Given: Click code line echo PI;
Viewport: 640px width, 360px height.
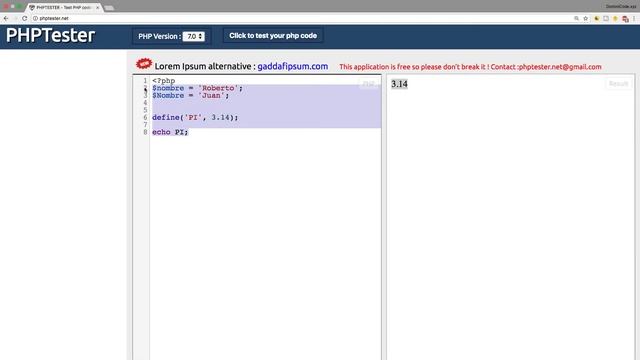Looking at the screenshot, I should click(170, 132).
